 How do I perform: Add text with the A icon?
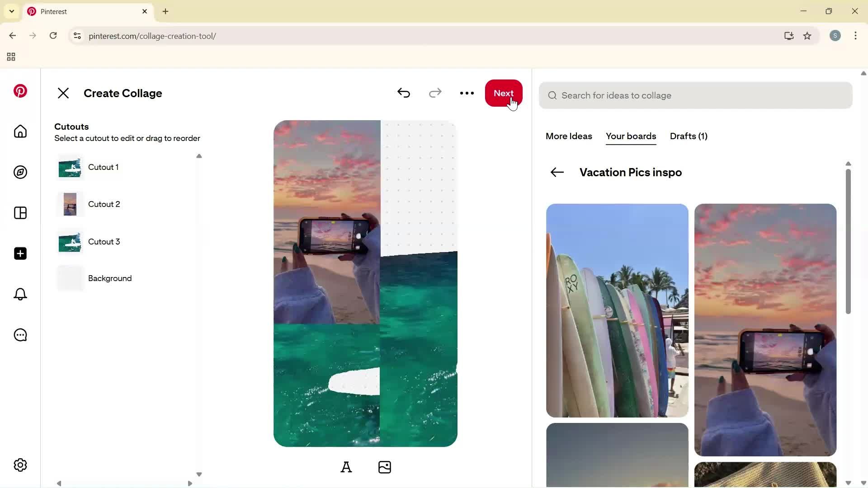click(x=346, y=467)
